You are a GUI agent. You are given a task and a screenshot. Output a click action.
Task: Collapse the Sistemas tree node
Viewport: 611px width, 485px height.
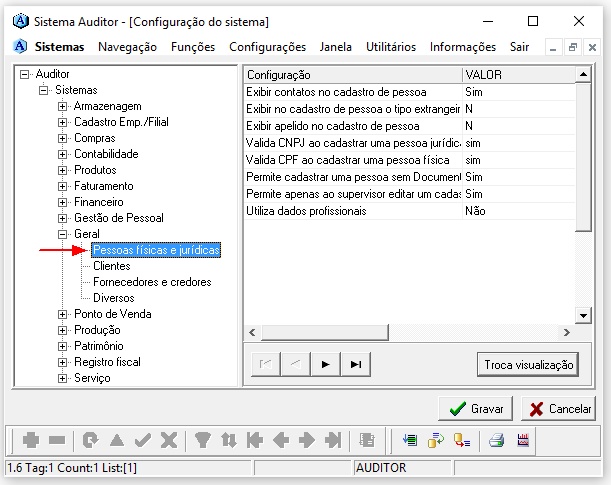(44, 90)
